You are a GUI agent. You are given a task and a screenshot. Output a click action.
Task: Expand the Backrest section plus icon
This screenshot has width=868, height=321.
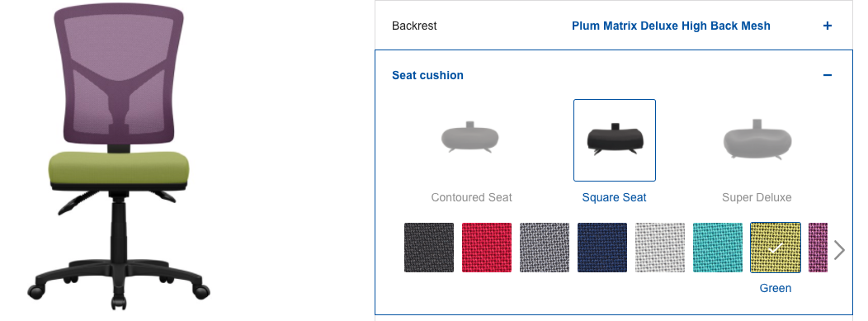point(827,26)
